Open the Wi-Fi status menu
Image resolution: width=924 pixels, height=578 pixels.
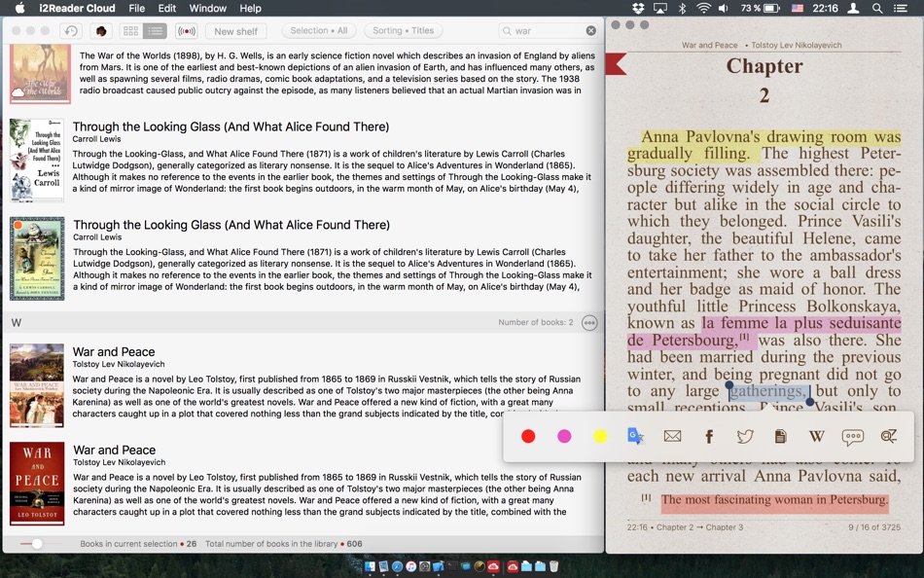pos(703,8)
